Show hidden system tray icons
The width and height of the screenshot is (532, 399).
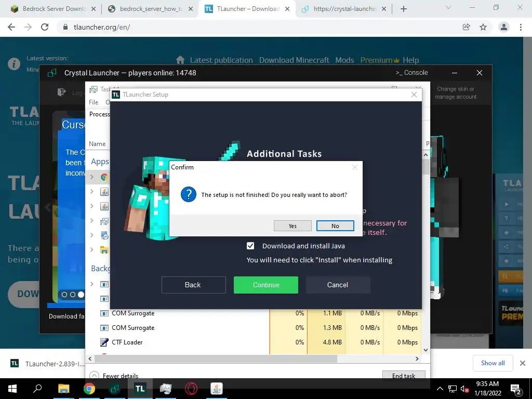[440, 389]
